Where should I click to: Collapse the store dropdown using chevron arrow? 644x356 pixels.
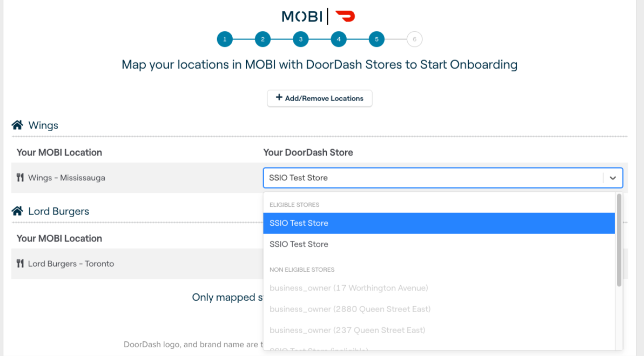point(613,178)
